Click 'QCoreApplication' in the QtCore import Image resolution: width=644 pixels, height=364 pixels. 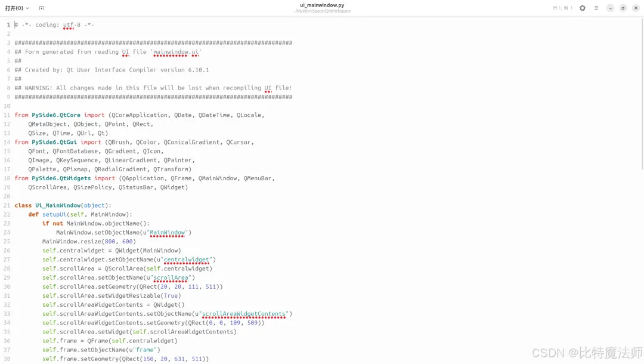point(139,115)
